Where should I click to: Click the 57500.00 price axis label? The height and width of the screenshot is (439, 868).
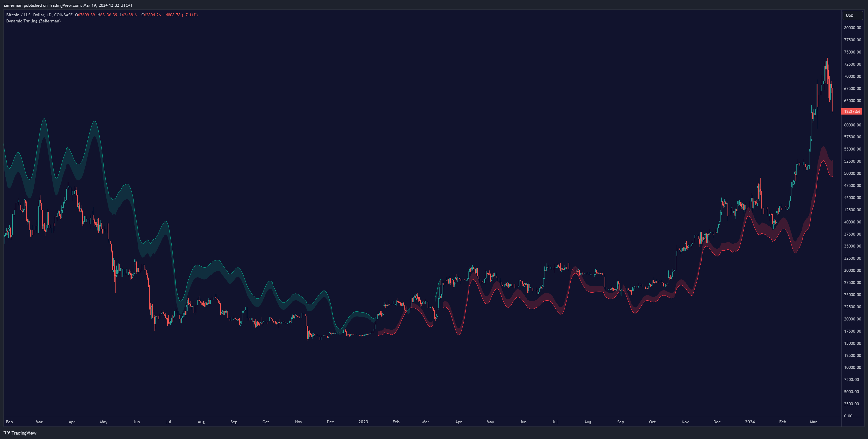[x=853, y=137]
